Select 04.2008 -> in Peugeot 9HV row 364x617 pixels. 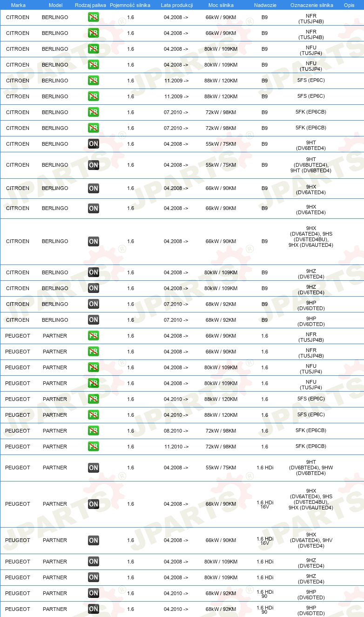coord(176,540)
